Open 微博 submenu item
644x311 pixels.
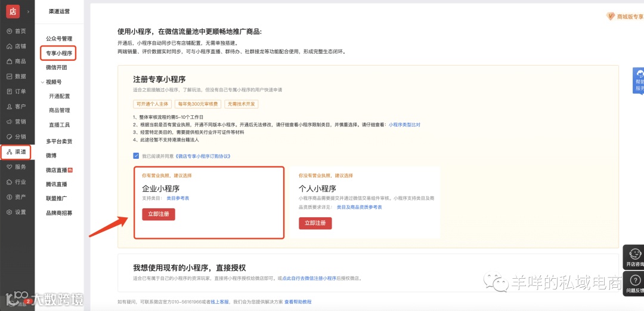point(51,155)
